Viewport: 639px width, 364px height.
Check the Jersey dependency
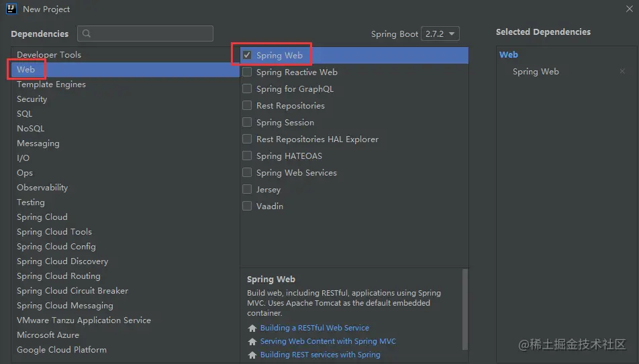[247, 189]
